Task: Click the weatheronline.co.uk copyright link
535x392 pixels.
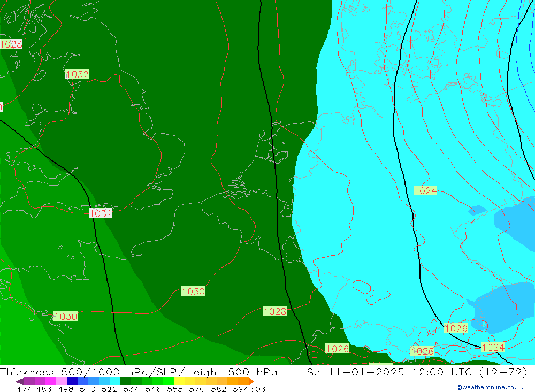Action: pos(490,387)
